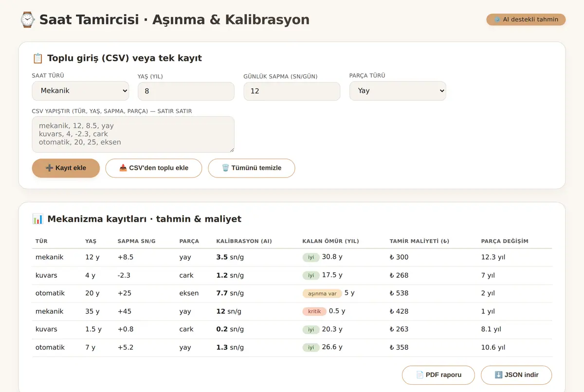Click the AI destekli tahmin badge
584x392 pixels.
click(x=526, y=19)
